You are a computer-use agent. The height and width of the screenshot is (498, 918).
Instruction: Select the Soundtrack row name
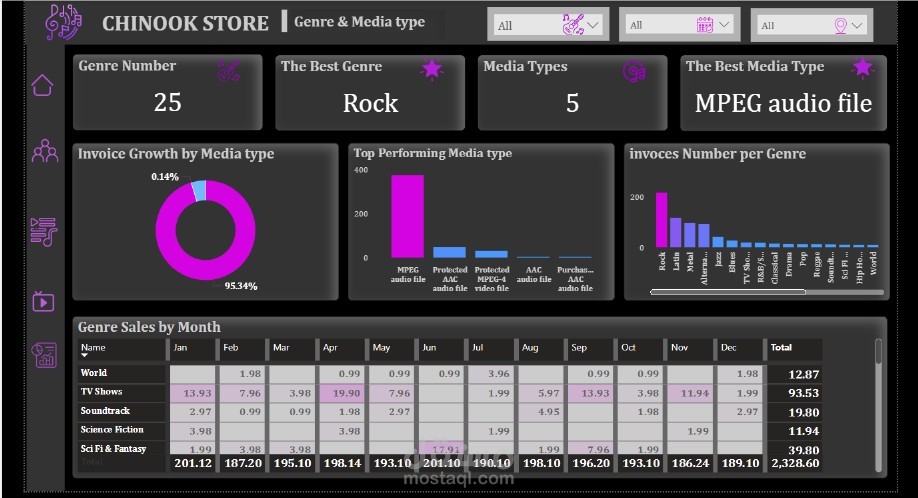(105, 411)
